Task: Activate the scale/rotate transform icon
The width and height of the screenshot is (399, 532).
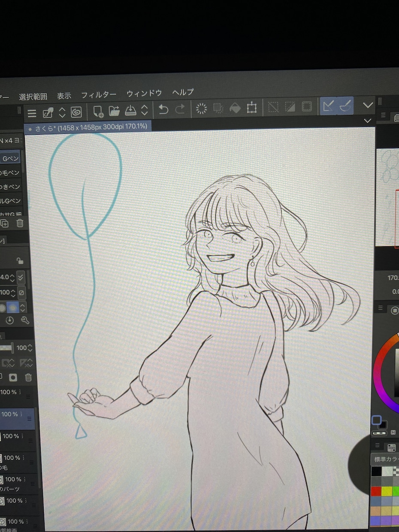Action: (252, 107)
